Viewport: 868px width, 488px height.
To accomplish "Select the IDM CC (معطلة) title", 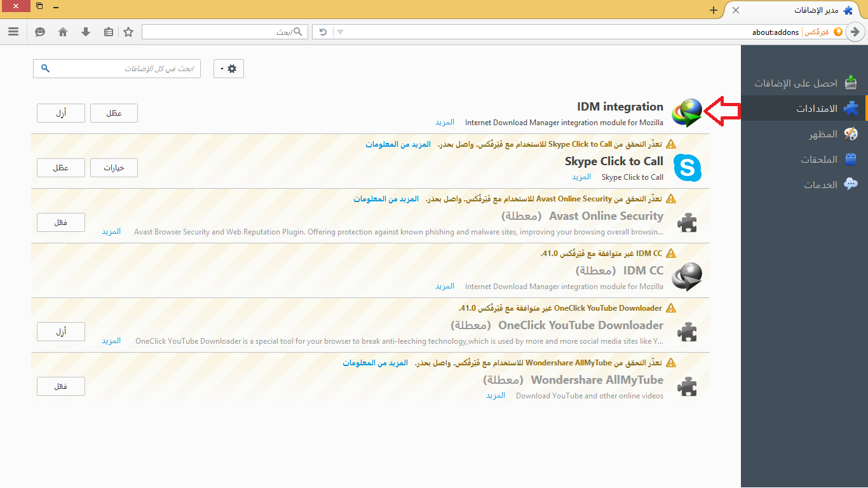I will pos(620,271).
